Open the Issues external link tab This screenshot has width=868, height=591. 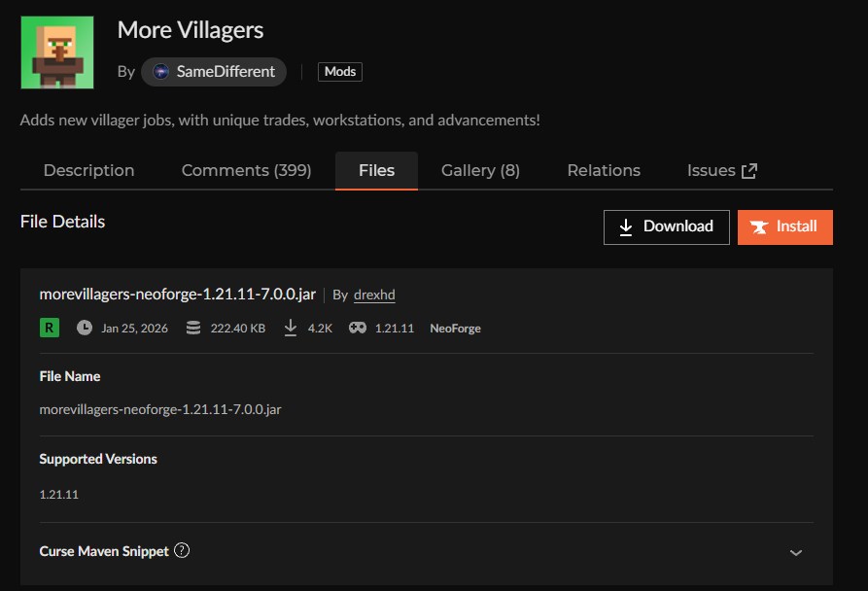click(x=711, y=170)
